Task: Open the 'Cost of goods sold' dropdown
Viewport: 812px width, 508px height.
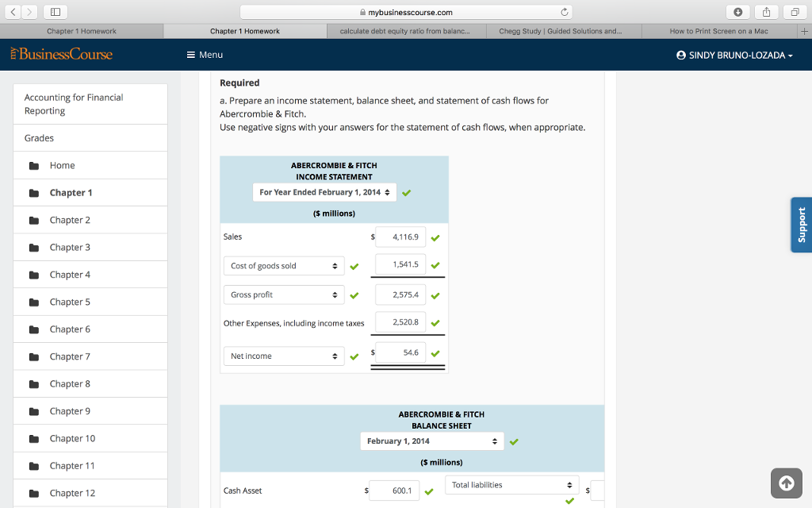Action: point(284,266)
